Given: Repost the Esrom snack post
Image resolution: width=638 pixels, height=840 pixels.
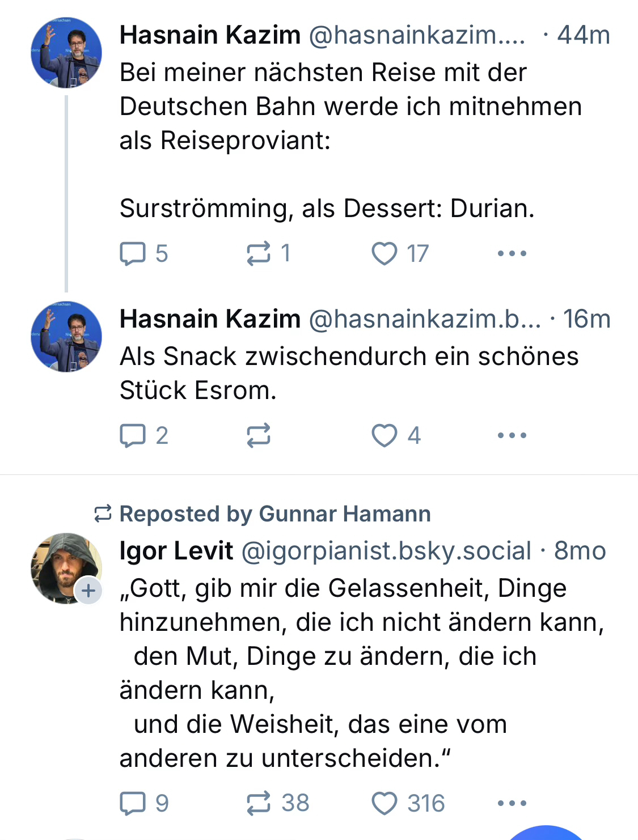Looking at the screenshot, I should pos(259,435).
